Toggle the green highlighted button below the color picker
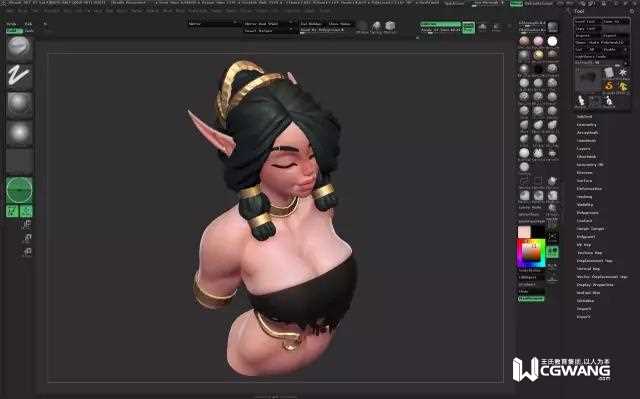Image resolution: width=640 pixels, height=399 pixels. [x=531, y=299]
